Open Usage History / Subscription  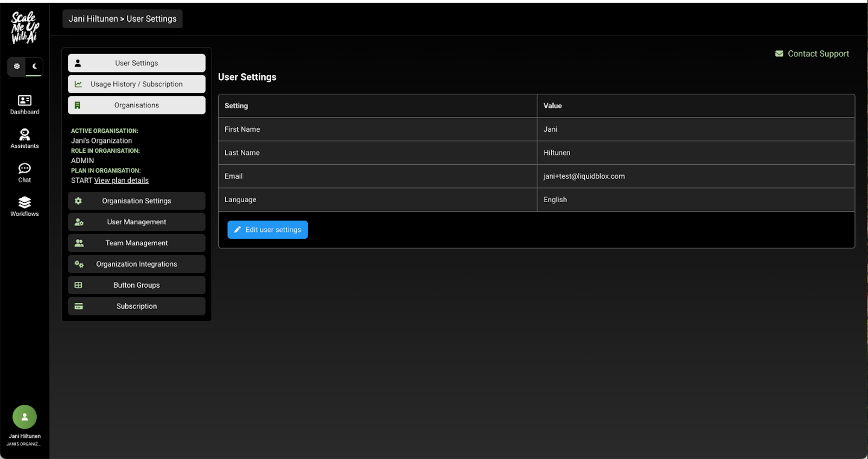click(x=137, y=84)
